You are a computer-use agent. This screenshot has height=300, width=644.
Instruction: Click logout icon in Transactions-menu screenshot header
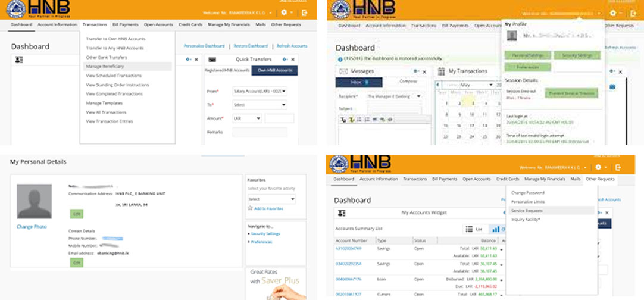(304, 12)
